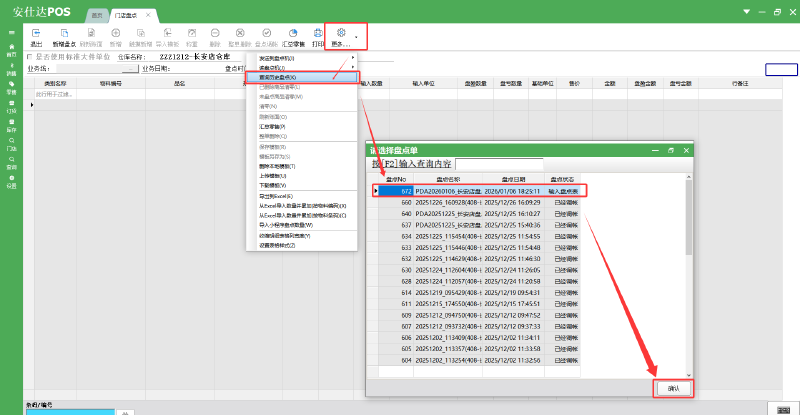Click the ... button next to 业务员
Screen dimensions: 800x415
(x=131, y=69)
